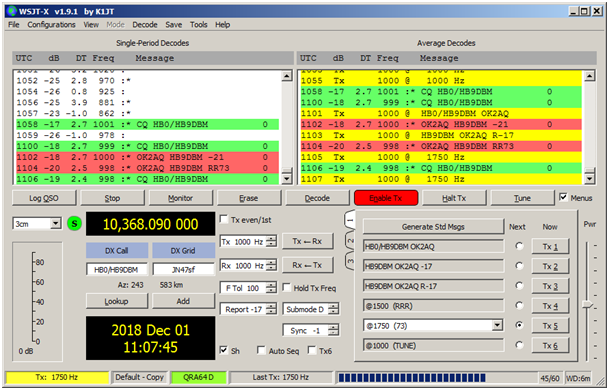Click the Stop button
The height and width of the screenshot is (390, 609).
(112, 198)
